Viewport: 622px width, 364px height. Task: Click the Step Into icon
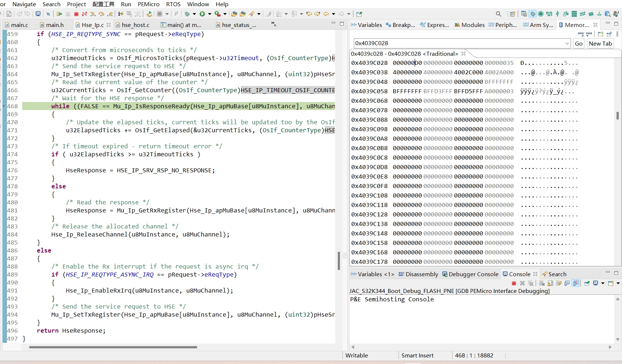[x=93, y=14]
